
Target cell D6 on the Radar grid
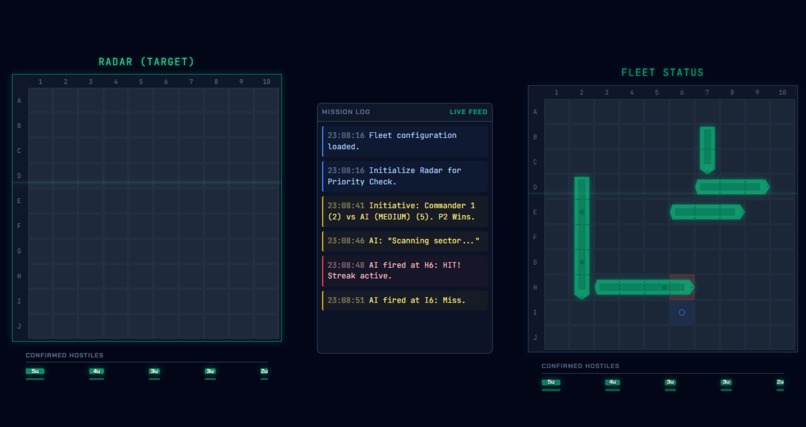pos(166,176)
